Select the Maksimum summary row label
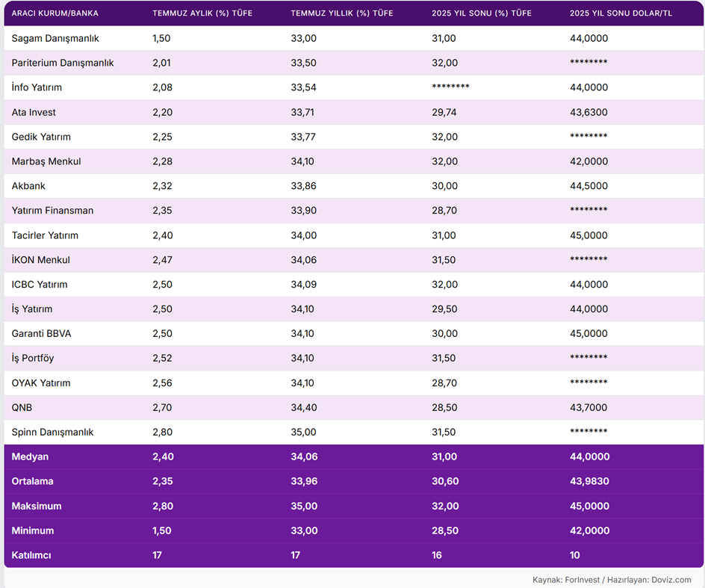This screenshot has width=705, height=588. point(37,507)
